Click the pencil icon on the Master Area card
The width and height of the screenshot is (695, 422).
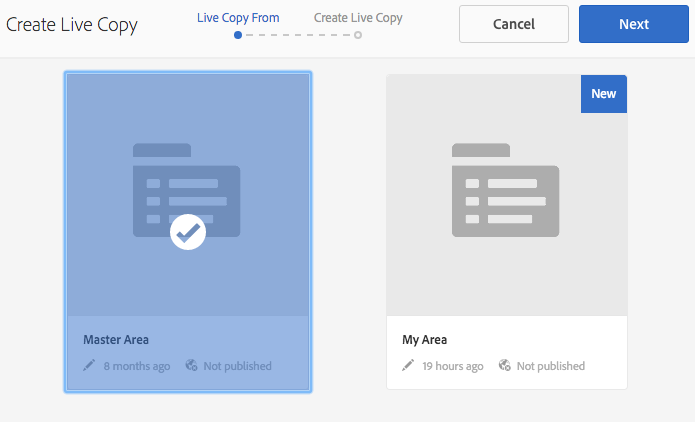click(x=89, y=366)
